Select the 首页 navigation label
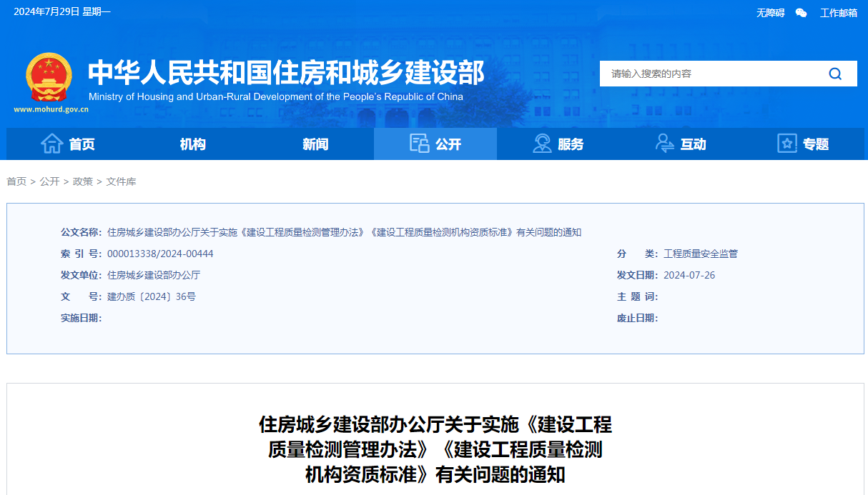The image size is (868, 495). point(82,144)
